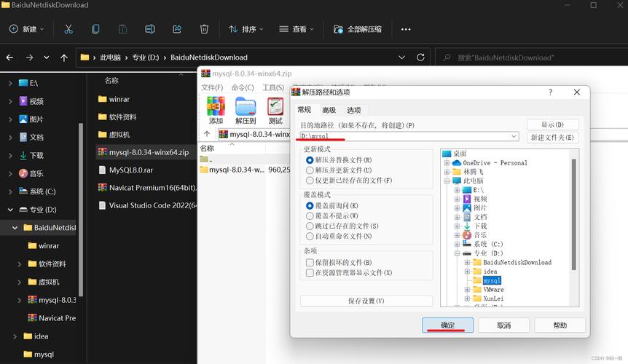This screenshot has height=364, width=628.
Task: Select VMware folder in dialog tree
Action: (493, 290)
